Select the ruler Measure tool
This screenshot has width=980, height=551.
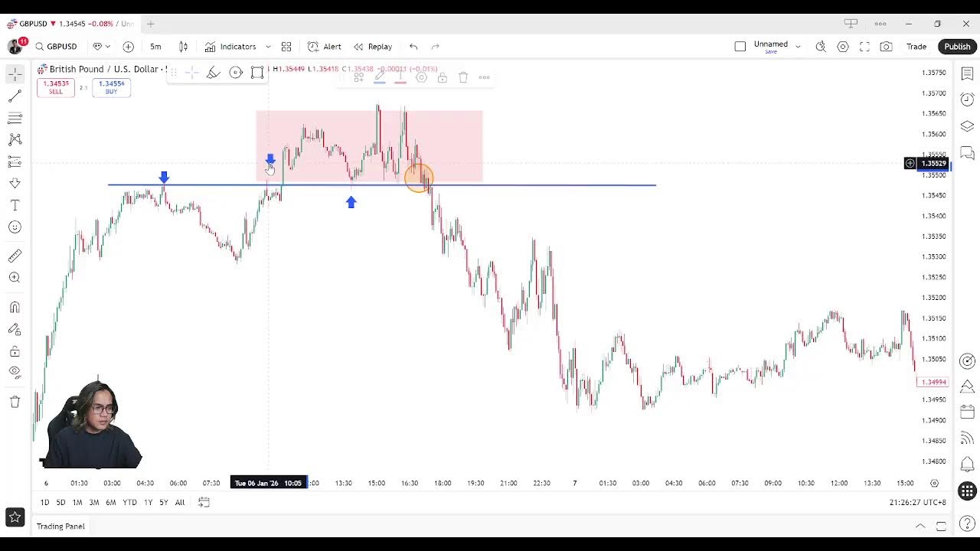15,256
